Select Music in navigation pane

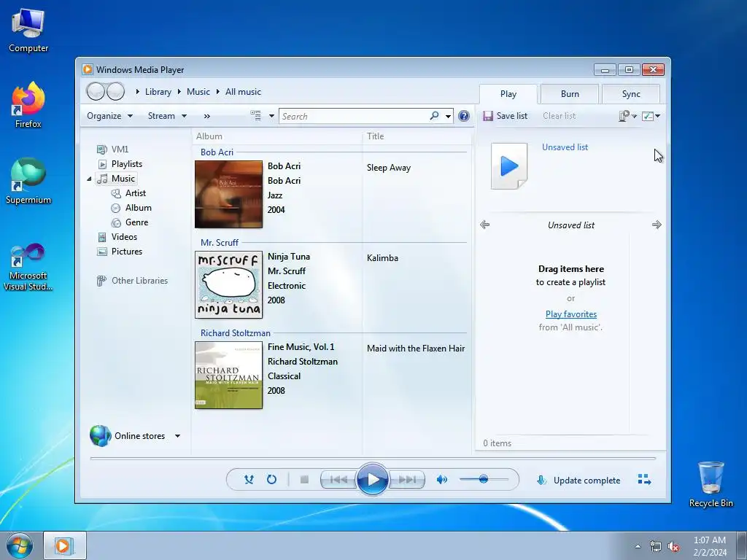[x=117, y=179]
